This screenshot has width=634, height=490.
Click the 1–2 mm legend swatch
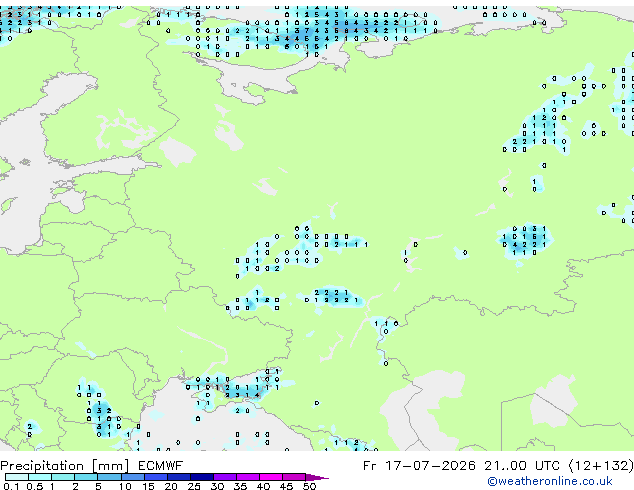coord(63,477)
